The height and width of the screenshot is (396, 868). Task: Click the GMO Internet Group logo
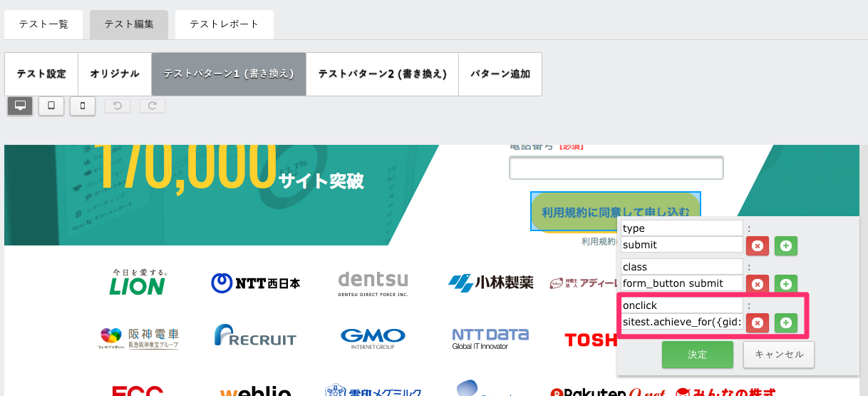(373, 338)
